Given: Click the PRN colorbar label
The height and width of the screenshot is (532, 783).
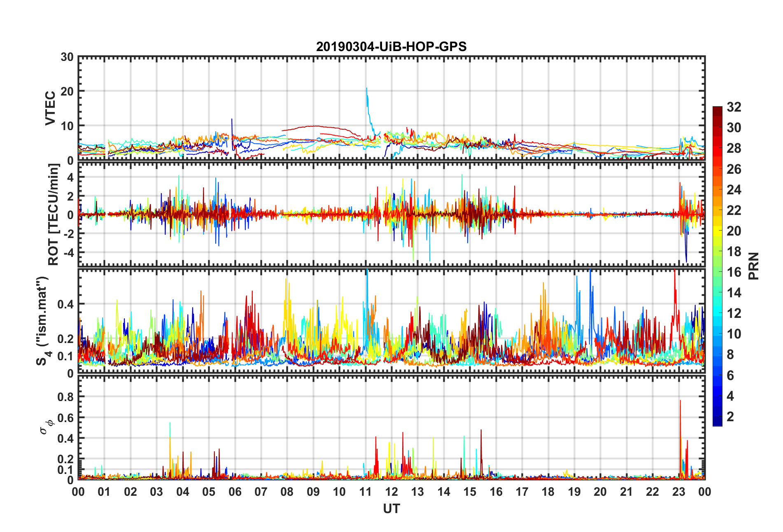Looking at the screenshot, I should [753, 266].
